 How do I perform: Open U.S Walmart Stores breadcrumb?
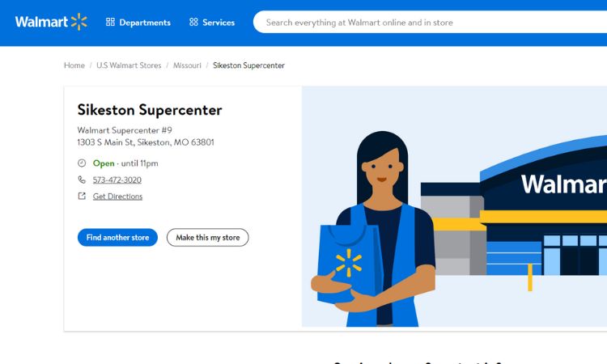tap(129, 66)
